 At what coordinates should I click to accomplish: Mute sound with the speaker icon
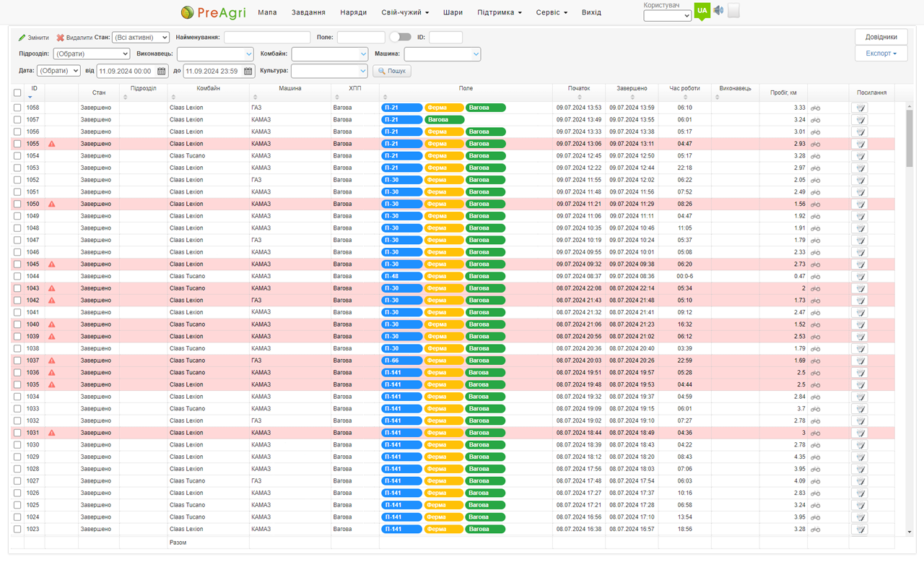pyautogui.click(x=718, y=10)
